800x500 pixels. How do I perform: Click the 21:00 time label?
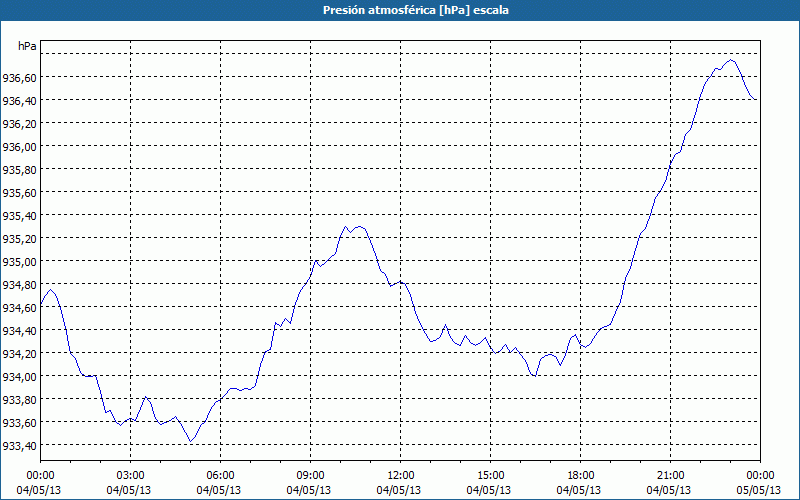point(670,476)
